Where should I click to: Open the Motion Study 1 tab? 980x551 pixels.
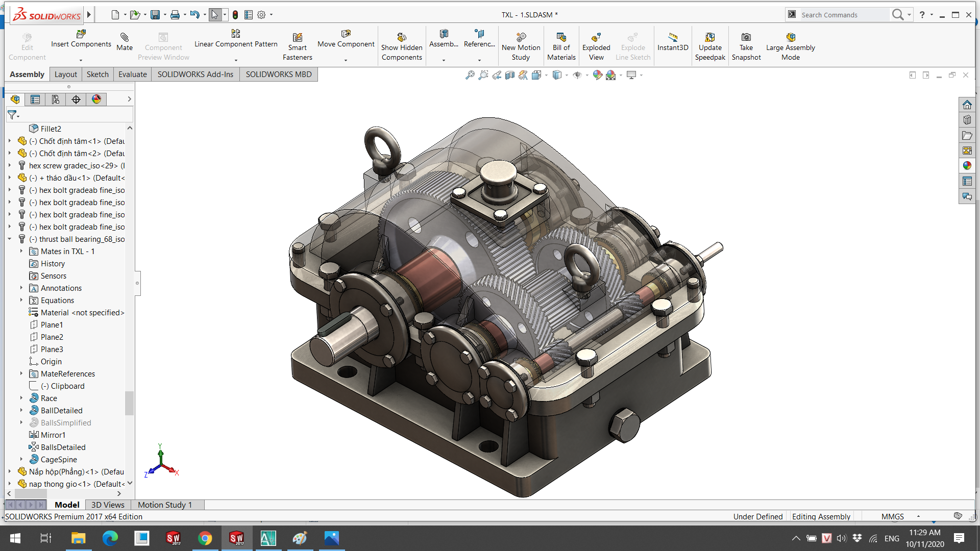[164, 505]
